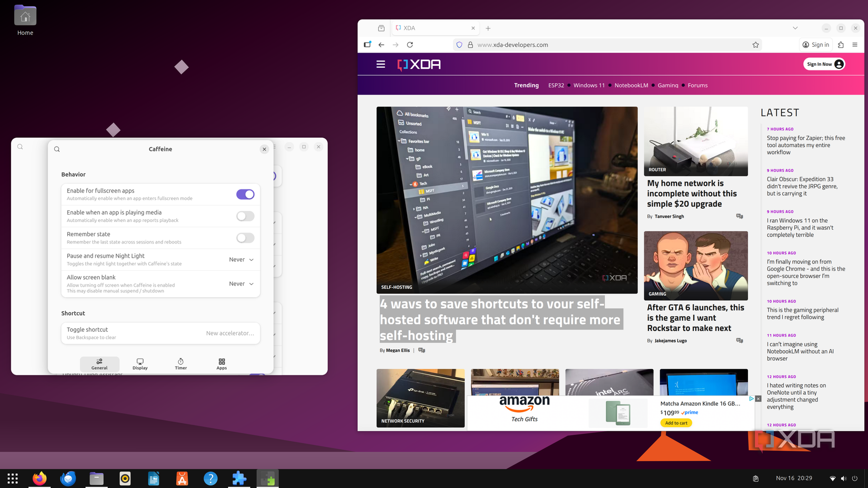
Task: Toggle the Remember state switch
Action: pyautogui.click(x=245, y=238)
